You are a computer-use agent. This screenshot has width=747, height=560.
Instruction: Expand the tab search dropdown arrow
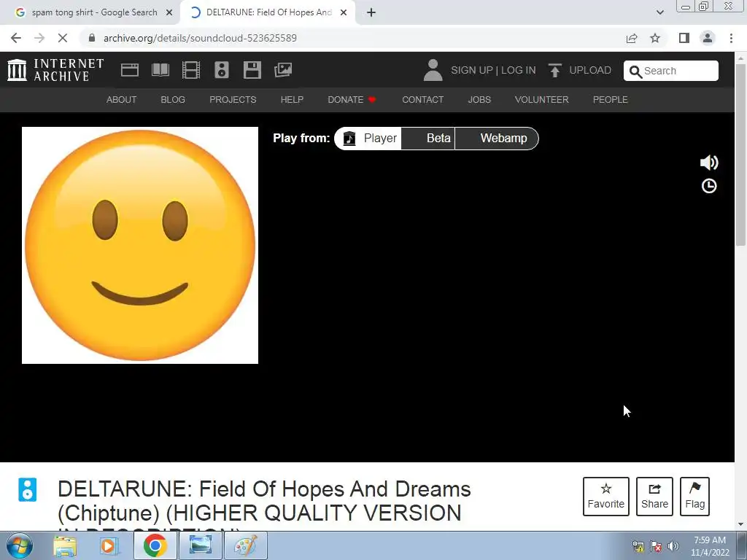point(659,12)
